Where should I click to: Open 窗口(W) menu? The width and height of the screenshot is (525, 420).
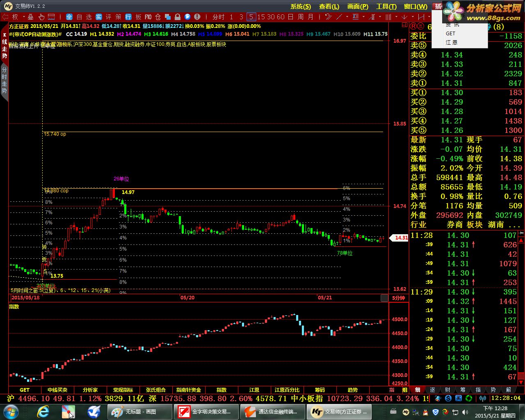tap(415, 7)
